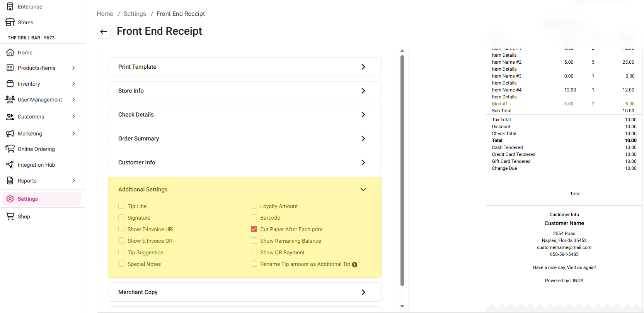Click the Settings gear icon
This screenshot has height=313, width=644.
10,199
